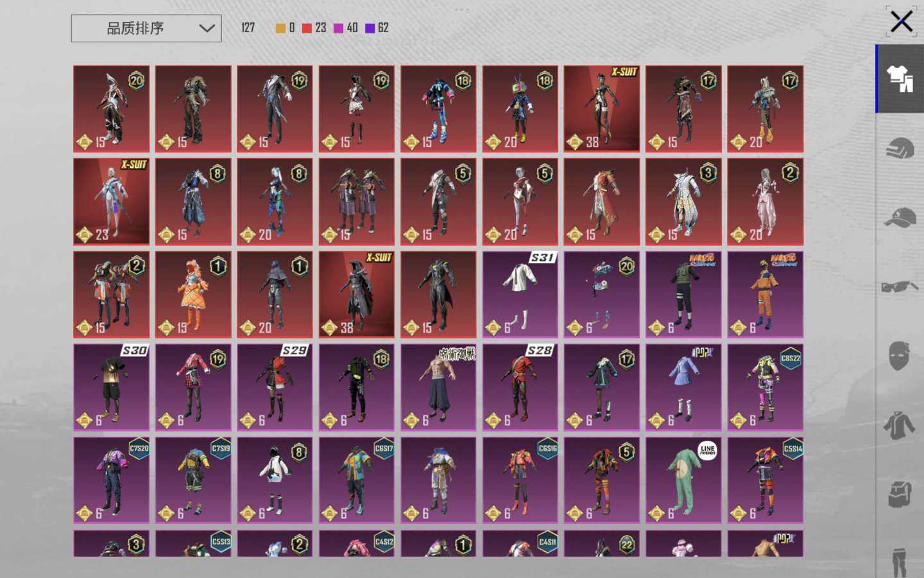Select the C7S19 outfit card

point(193,480)
